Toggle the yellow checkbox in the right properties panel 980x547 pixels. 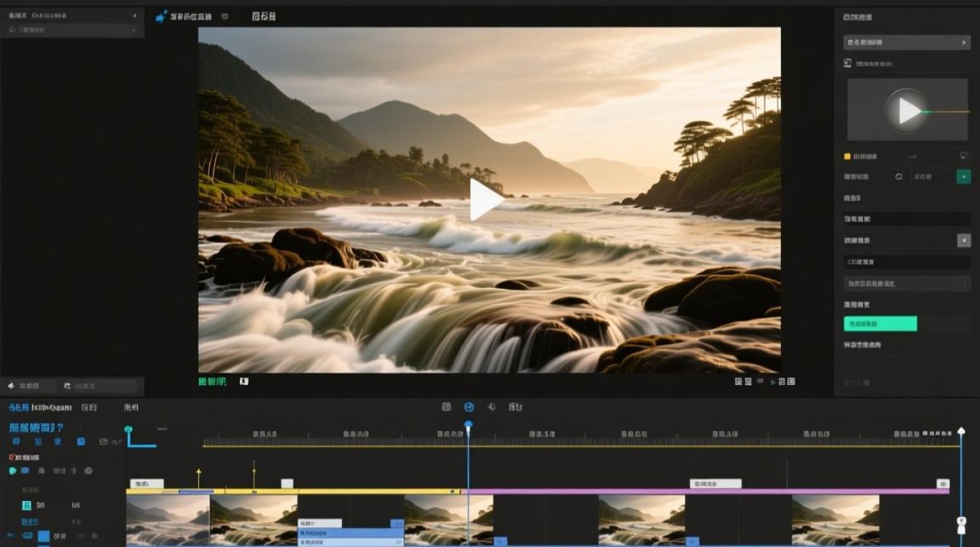[847, 156]
